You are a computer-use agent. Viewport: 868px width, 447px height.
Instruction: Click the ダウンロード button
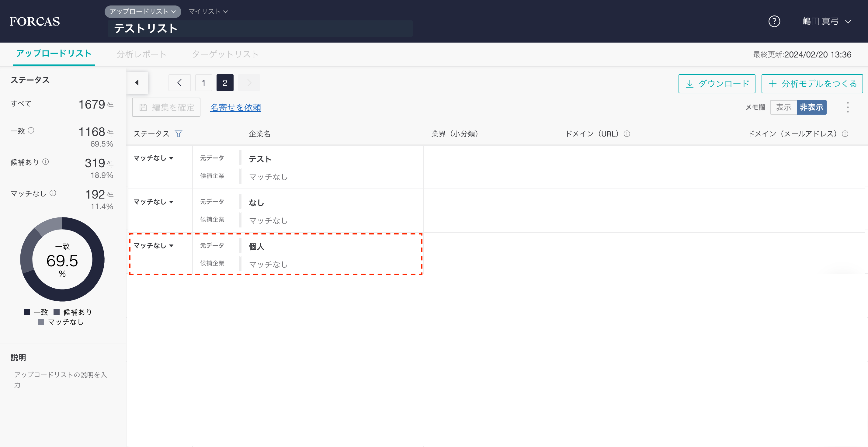pos(717,84)
